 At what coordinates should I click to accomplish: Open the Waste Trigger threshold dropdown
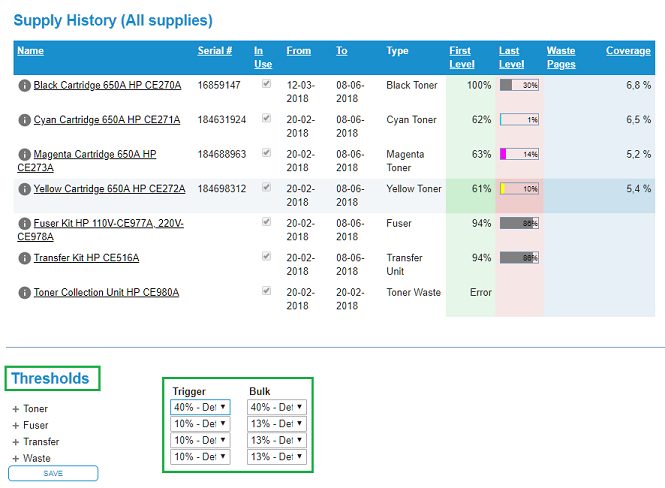coord(200,457)
